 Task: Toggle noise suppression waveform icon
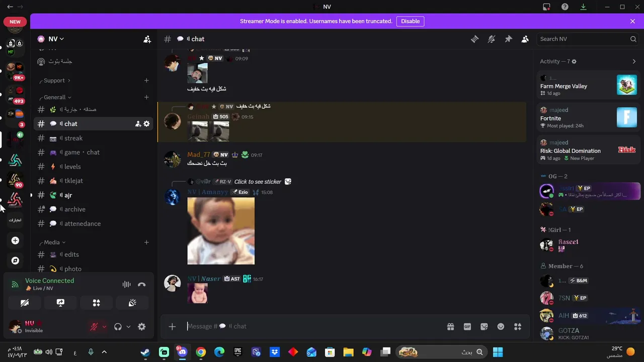126,284
